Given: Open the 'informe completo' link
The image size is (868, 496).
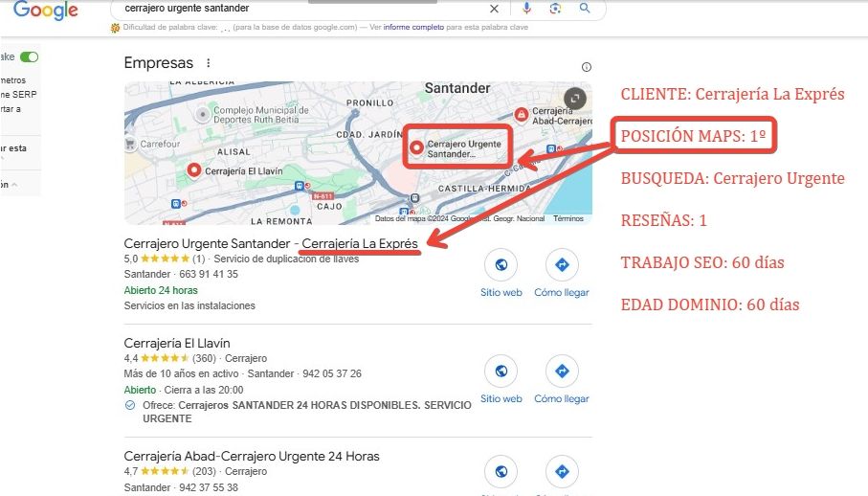Looking at the screenshot, I should click(x=413, y=27).
